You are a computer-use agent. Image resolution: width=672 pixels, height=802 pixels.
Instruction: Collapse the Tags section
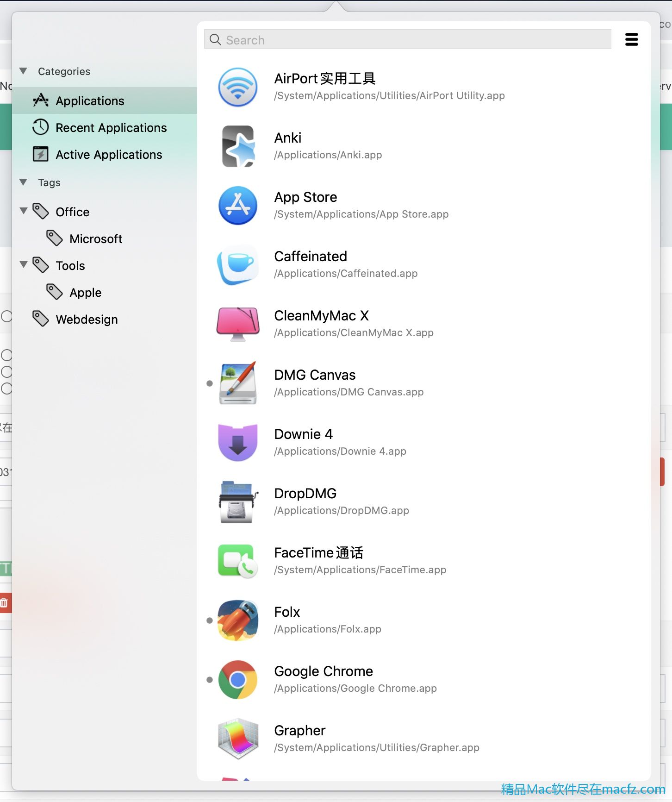tap(23, 182)
